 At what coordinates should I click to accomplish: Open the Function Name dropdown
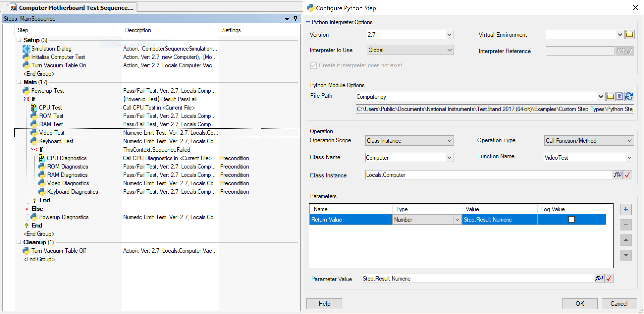click(x=629, y=157)
